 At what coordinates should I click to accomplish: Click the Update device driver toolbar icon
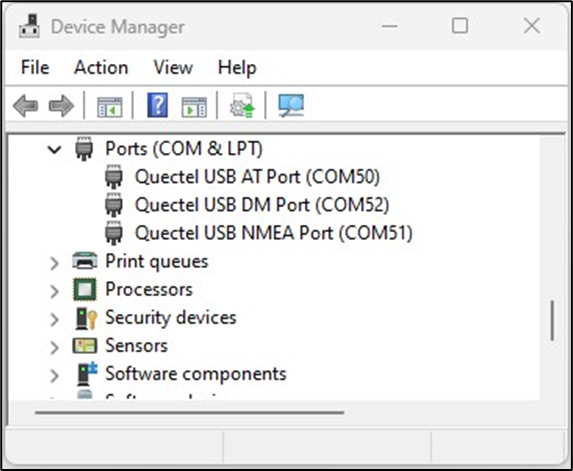point(242,105)
